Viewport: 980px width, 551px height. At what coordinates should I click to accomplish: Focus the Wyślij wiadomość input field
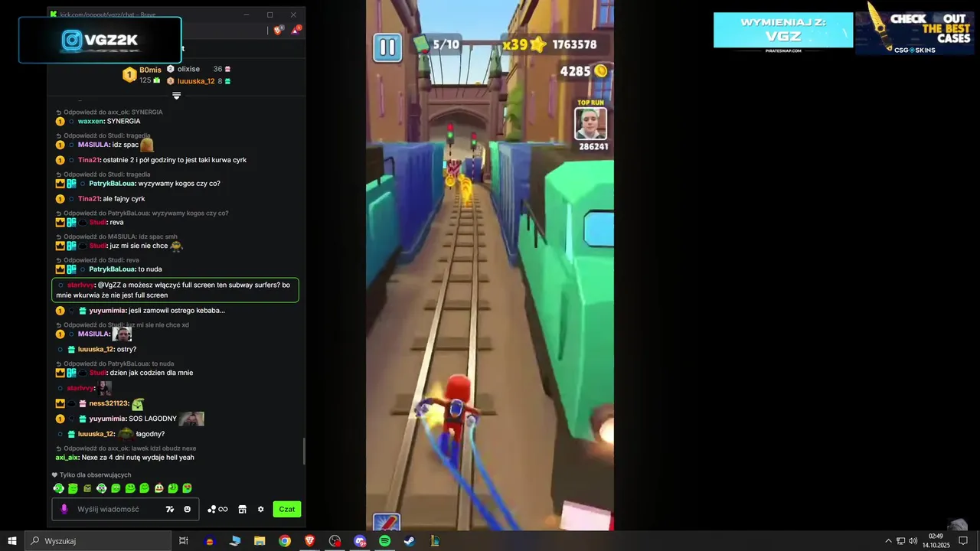(126, 509)
